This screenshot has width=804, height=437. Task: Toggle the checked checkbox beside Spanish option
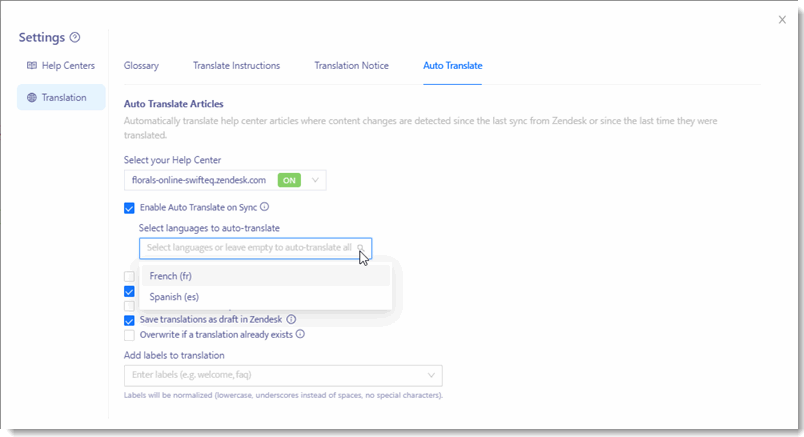coord(129,291)
